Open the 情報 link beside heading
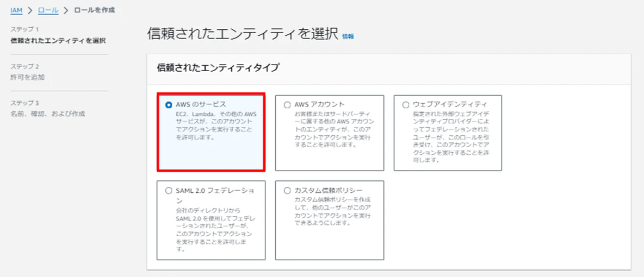Image resolution: width=644 pixels, height=277 pixels. (348, 36)
